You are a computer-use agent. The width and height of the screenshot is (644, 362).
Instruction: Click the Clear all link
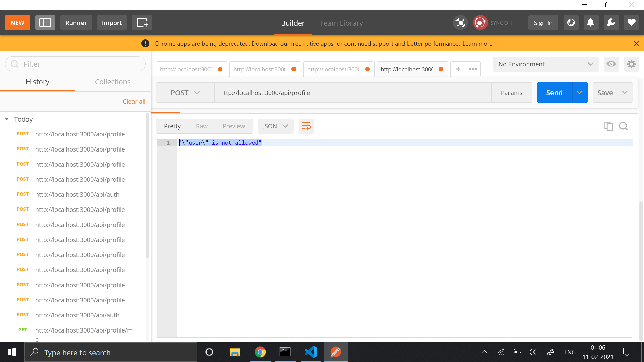click(134, 101)
